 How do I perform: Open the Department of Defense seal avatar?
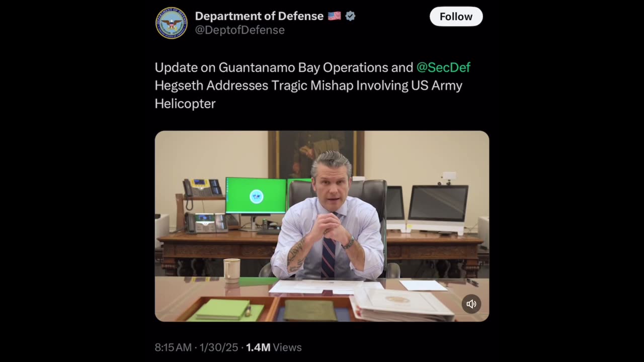tap(172, 23)
